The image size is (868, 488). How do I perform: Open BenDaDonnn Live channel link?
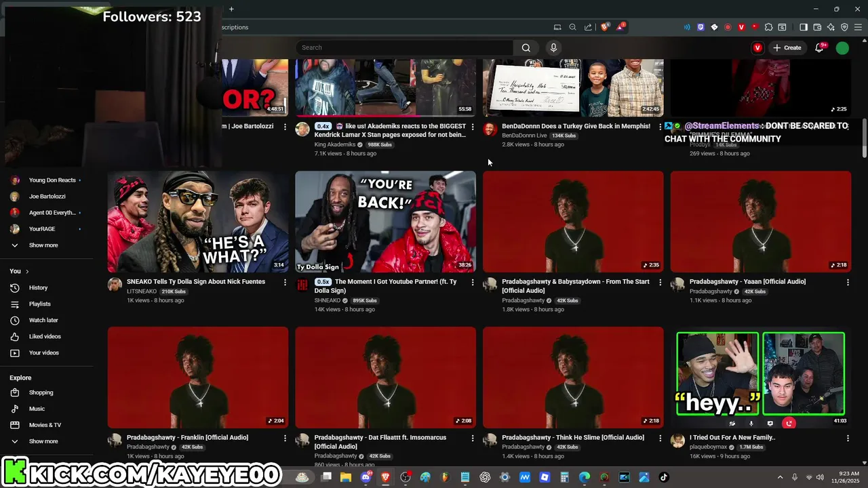click(x=524, y=136)
